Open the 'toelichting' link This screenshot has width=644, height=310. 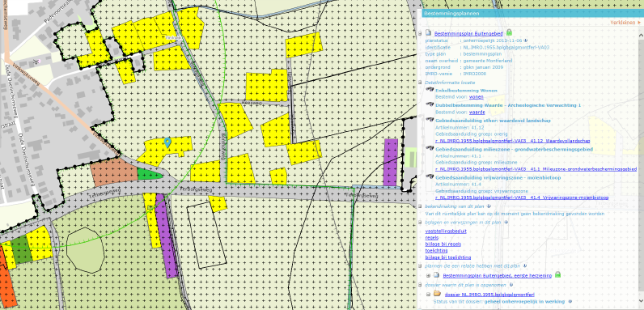[436, 251]
